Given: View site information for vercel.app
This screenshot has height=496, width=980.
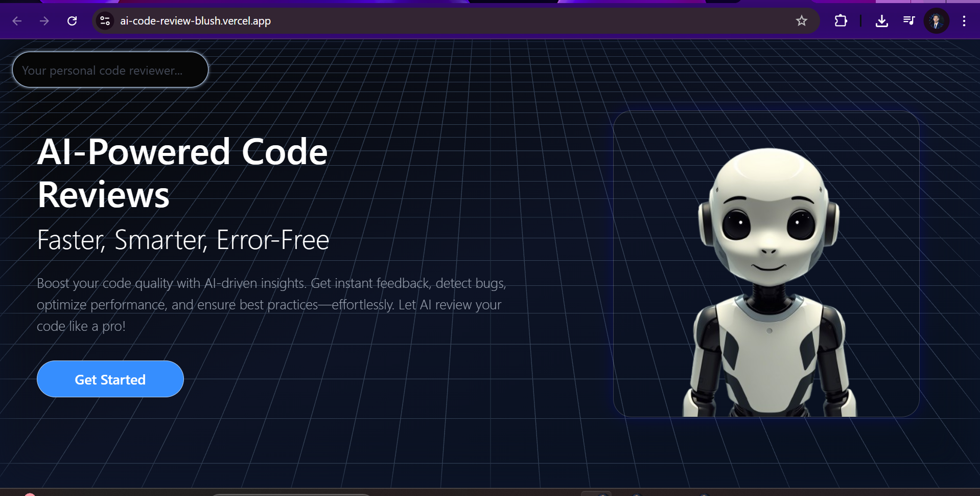Looking at the screenshot, I should point(105,21).
